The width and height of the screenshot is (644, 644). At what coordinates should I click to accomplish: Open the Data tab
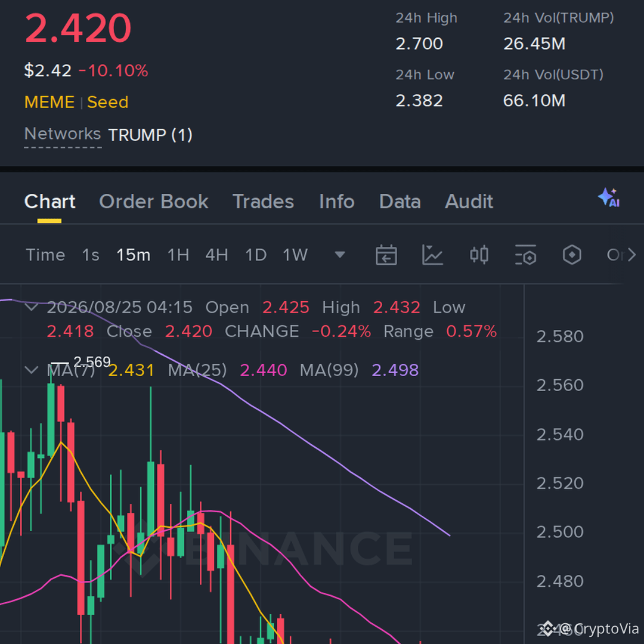click(400, 202)
